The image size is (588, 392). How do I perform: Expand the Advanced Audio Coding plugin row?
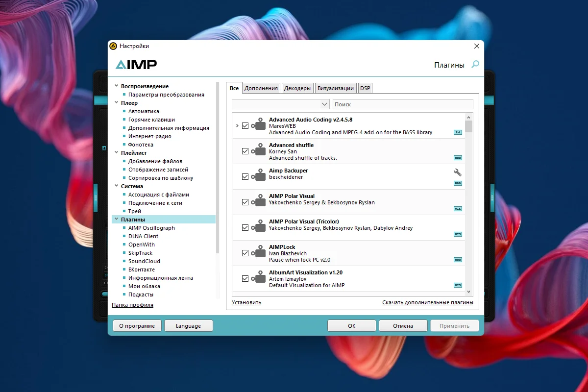[237, 126]
